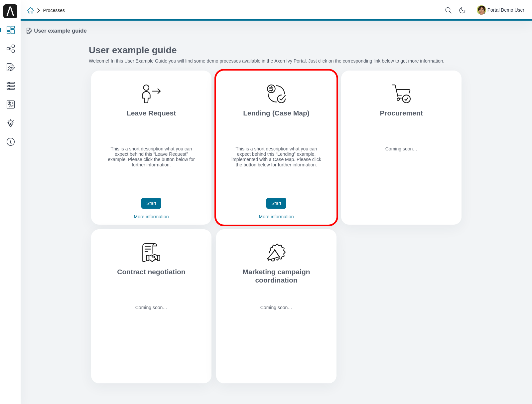532x404 pixels.
Task: Open More information under Lending (Case Map)
Action: pyautogui.click(x=276, y=217)
